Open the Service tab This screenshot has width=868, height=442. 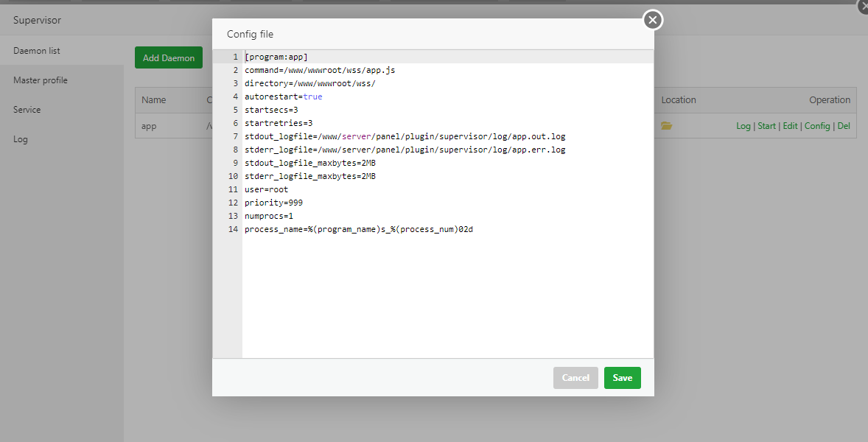click(62, 110)
